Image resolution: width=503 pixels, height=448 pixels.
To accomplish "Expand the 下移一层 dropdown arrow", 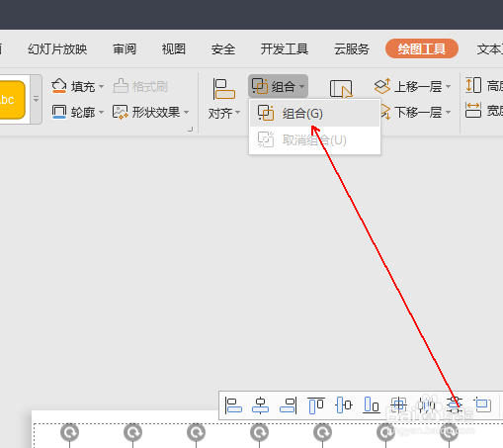I will pos(449,113).
